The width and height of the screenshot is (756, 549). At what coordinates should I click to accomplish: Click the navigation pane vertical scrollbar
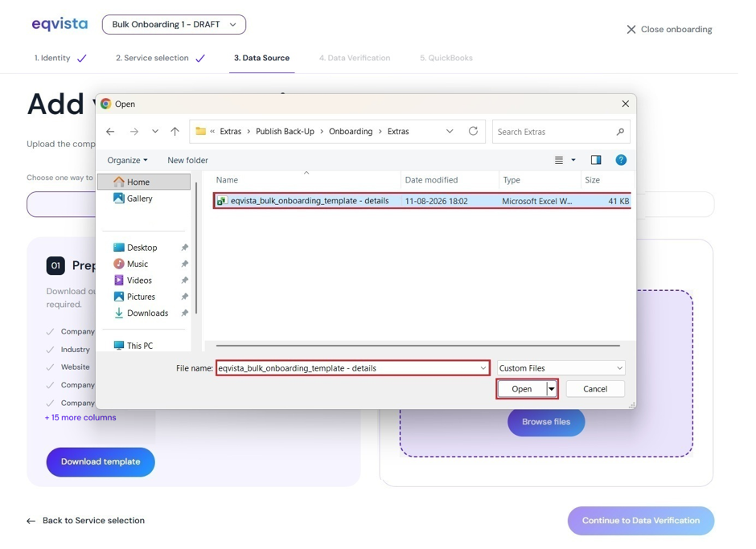click(196, 248)
